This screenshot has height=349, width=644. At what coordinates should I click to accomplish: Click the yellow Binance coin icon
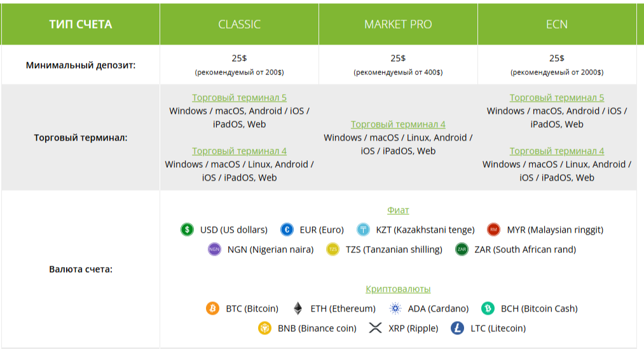pos(265,328)
